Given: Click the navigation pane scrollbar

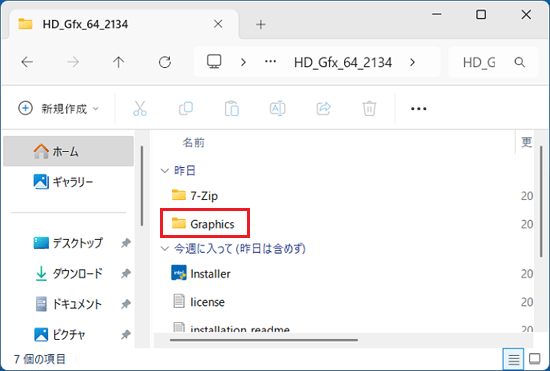Looking at the screenshot, I should pos(142,186).
